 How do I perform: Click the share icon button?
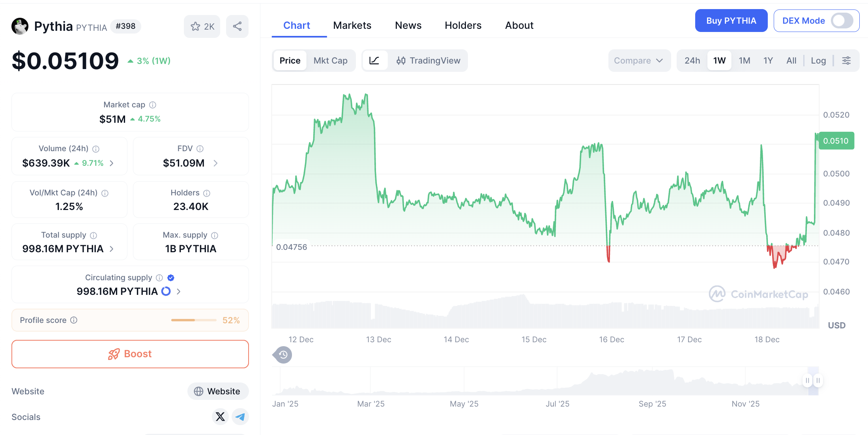pyautogui.click(x=237, y=26)
